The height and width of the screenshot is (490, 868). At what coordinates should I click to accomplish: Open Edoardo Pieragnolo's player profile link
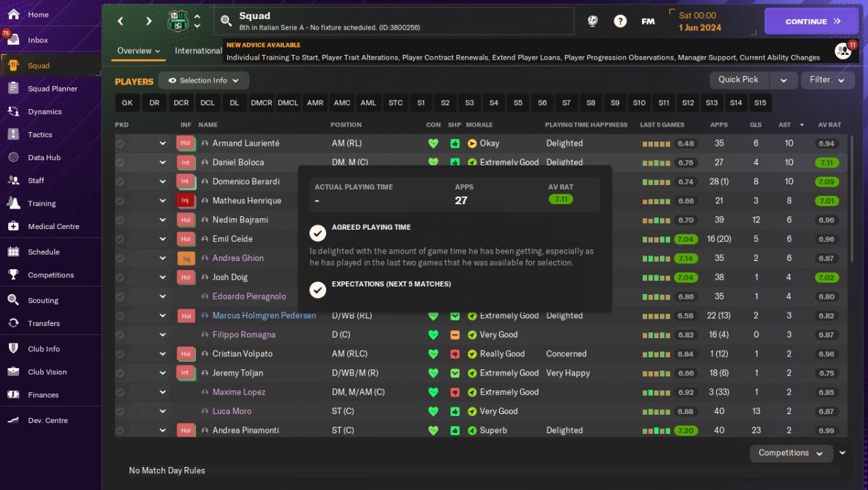pos(249,296)
